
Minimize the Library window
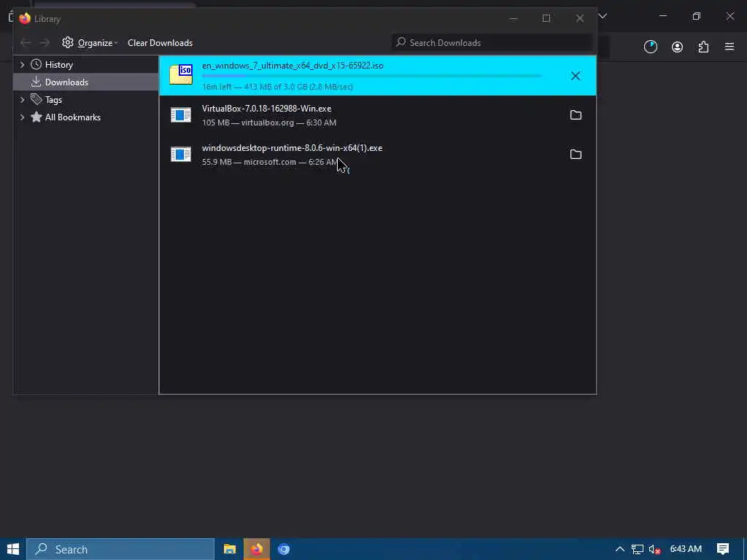click(513, 18)
